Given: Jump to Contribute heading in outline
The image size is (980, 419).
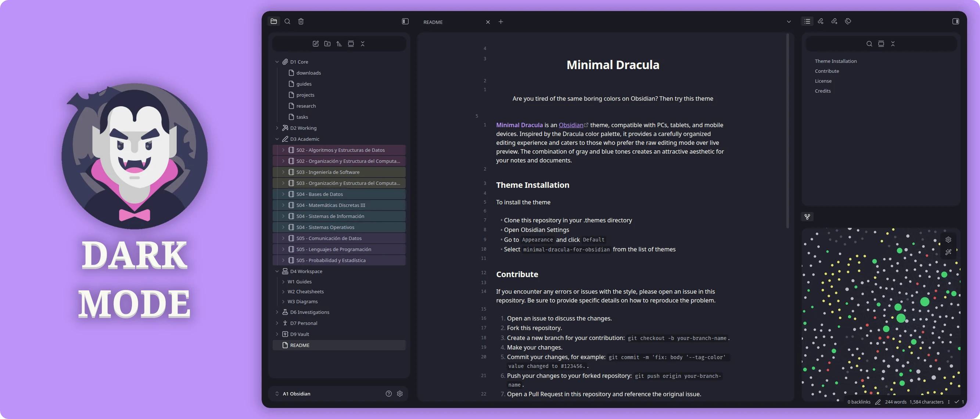Looking at the screenshot, I should pos(827,71).
